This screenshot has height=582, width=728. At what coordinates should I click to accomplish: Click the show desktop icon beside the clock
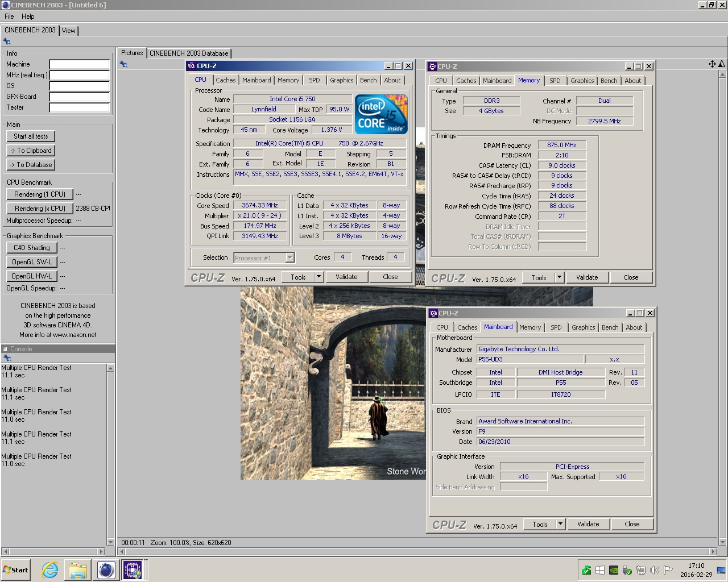(722, 570)
